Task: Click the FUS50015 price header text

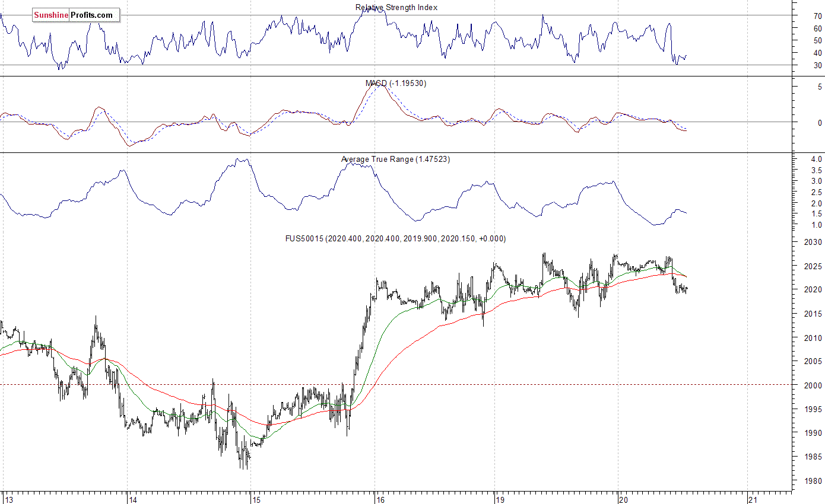Action: coord(395,238)
